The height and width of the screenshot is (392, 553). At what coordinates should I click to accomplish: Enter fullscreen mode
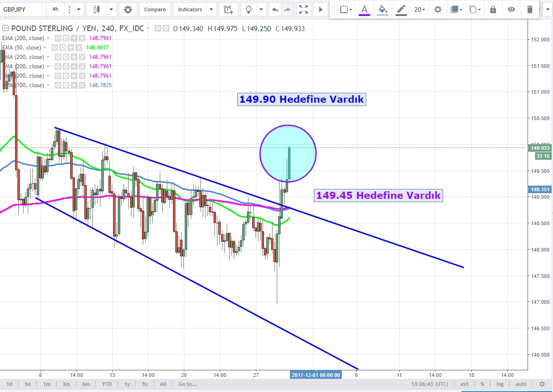[304, 9]
